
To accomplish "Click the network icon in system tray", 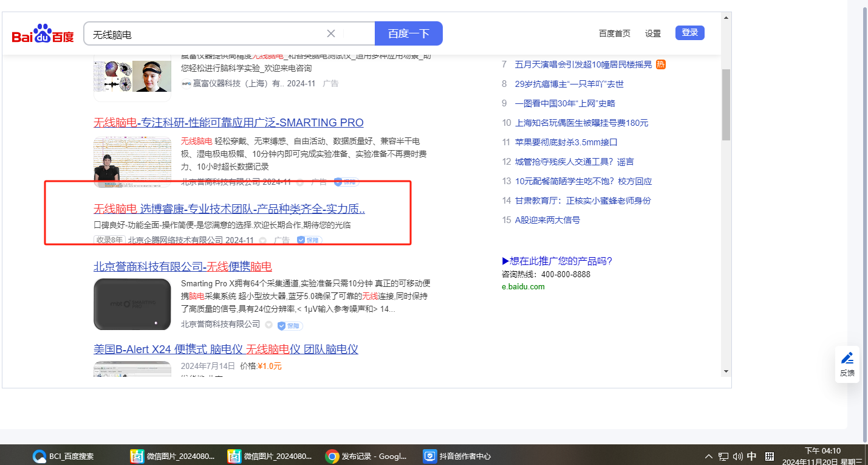I will pyautogui.click(x=723, y=456).
